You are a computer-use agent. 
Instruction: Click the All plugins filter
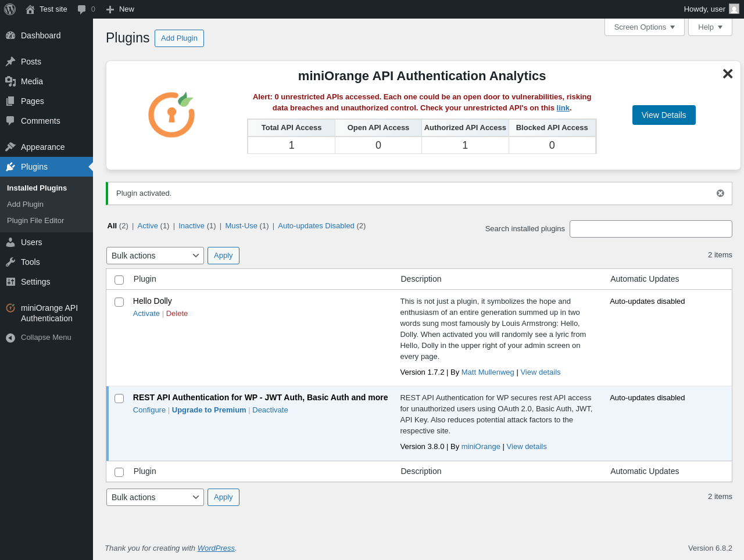(112, 226)
